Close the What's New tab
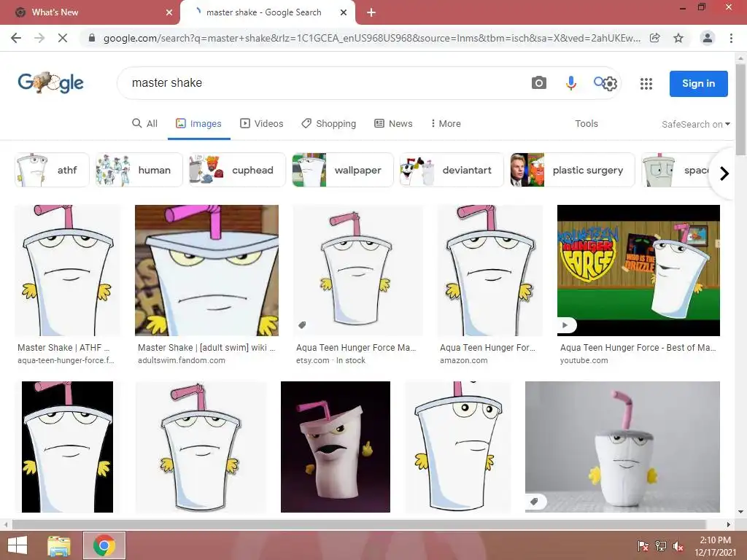 (x=169, y=12)
